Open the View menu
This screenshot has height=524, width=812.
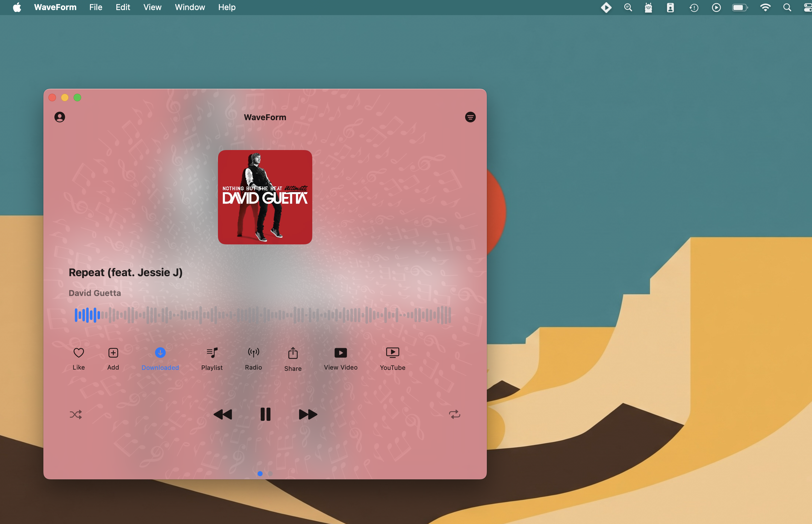coord(153,7)
